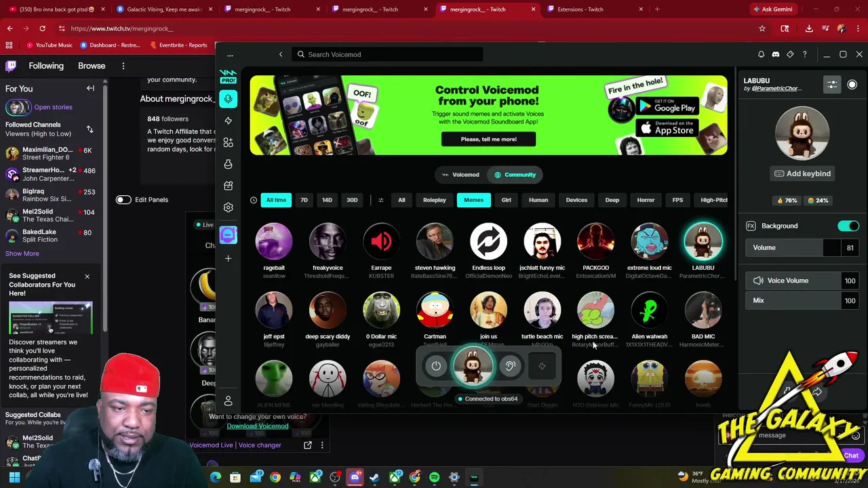Open the user account icon at sidebar bottom
The width and height of the screenshot is (868, 488).
pyautogui.click(x=228, y=401)
